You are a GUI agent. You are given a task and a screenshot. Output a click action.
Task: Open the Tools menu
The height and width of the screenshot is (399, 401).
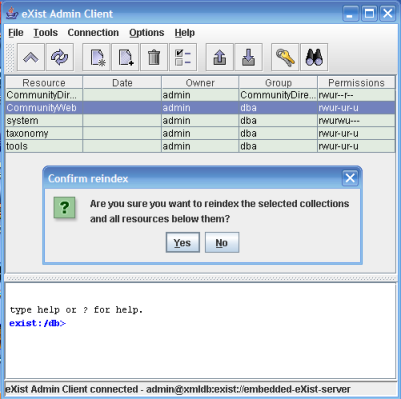click(x=45, y=33)
